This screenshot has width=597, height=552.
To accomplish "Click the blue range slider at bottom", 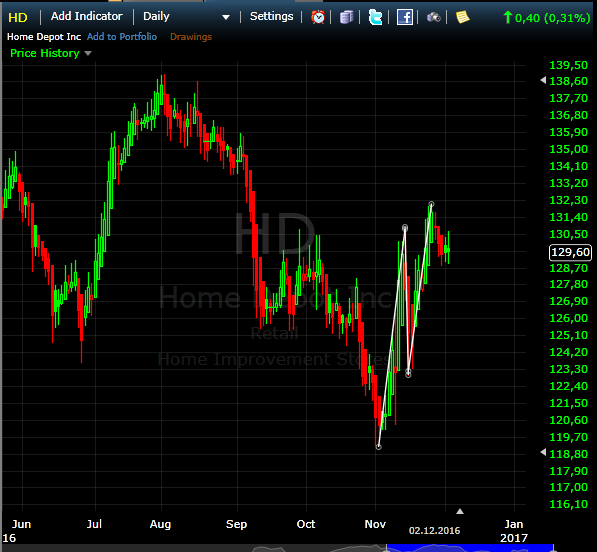I will click(x=470, y=548).
